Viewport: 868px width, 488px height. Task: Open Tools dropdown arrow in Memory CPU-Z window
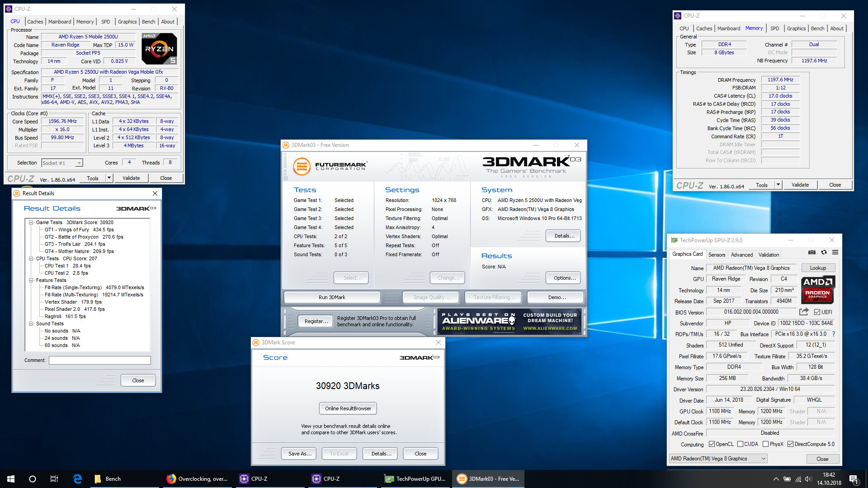coord(778,185)
